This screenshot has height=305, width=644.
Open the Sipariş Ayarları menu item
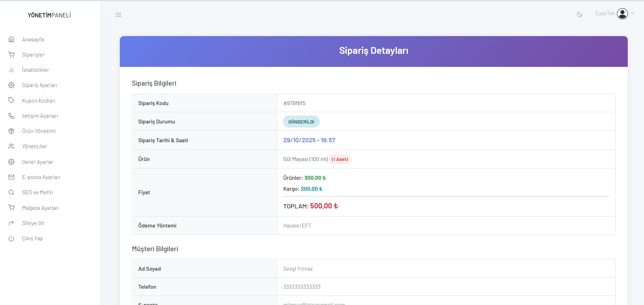click(x=40, y=85)
